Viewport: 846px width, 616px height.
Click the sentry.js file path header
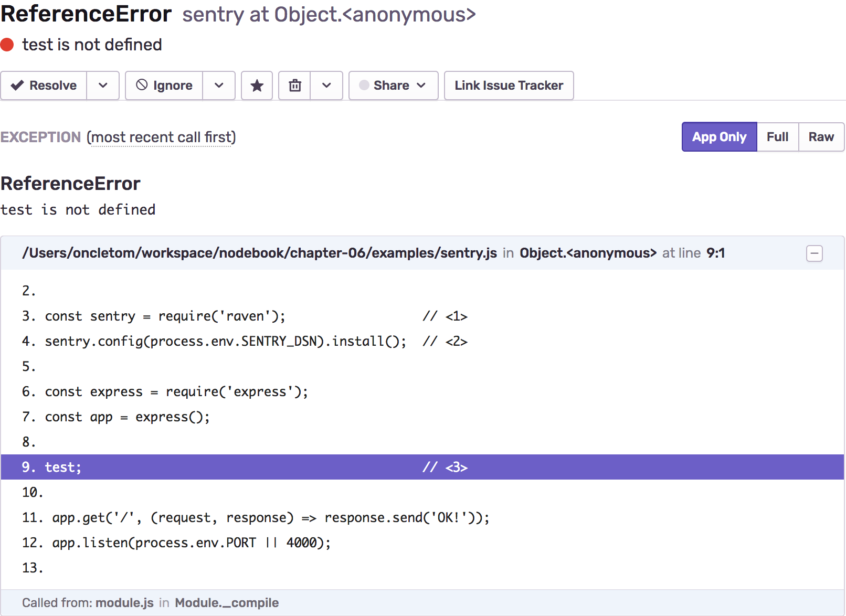tap(259, 253)
